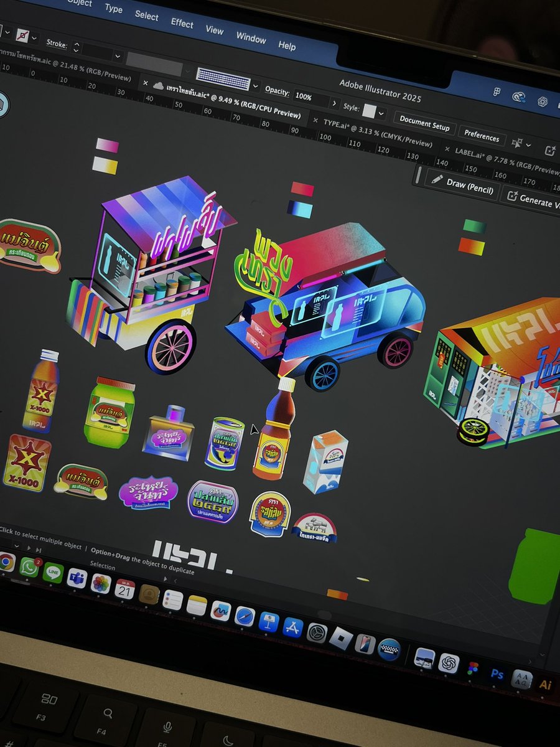
Task: Open the View menu
Action: 215,30
